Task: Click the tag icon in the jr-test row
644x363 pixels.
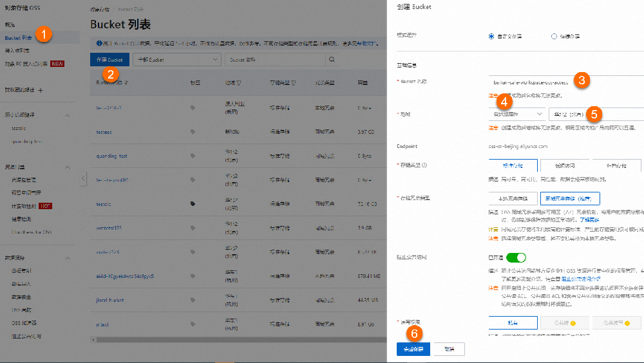Action: click(x=193, y=324)
